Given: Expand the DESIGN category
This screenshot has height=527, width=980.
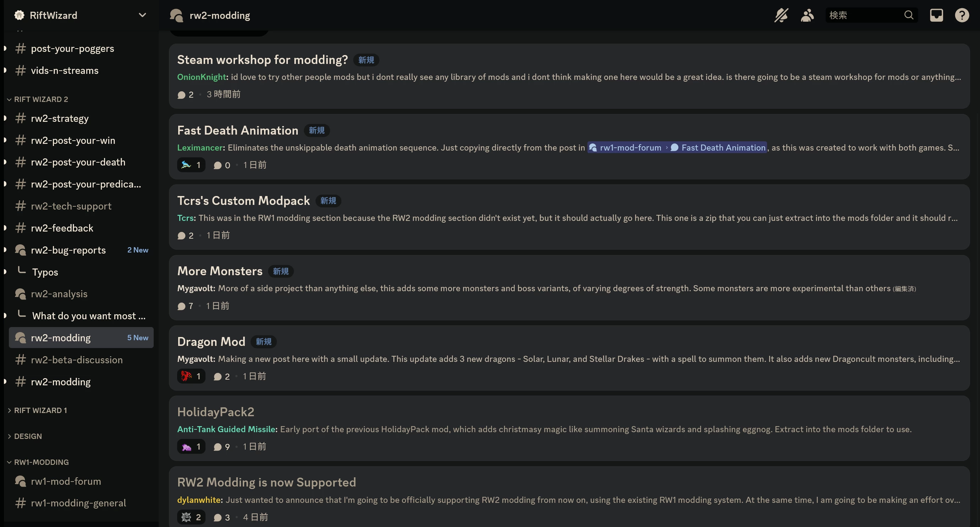Looking at the screenshot, I should tap(28, 436).
